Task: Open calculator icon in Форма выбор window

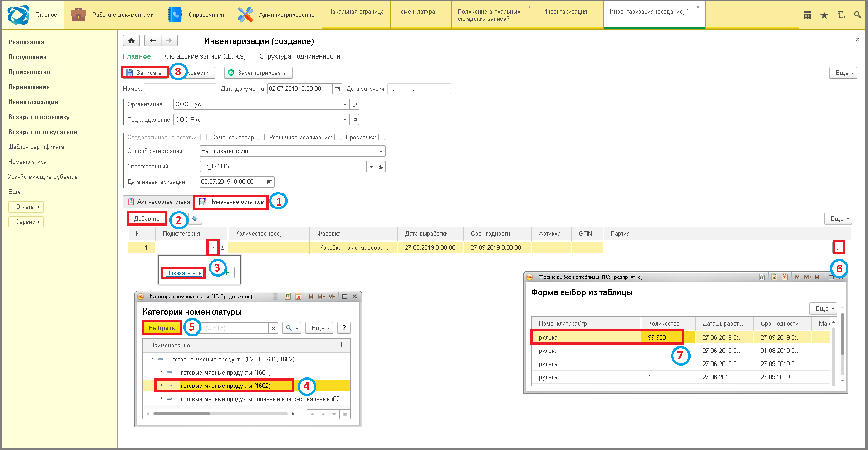Action: pos(774,277)
